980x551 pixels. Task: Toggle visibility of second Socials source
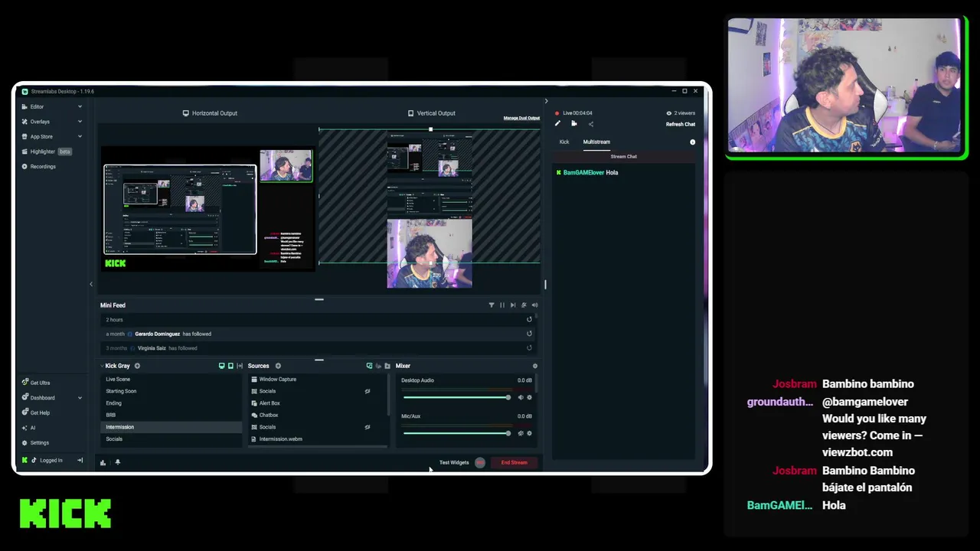367,427
